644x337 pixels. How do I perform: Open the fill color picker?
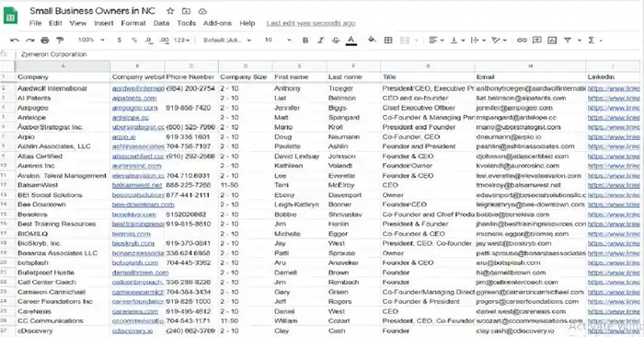coord(372,41)
